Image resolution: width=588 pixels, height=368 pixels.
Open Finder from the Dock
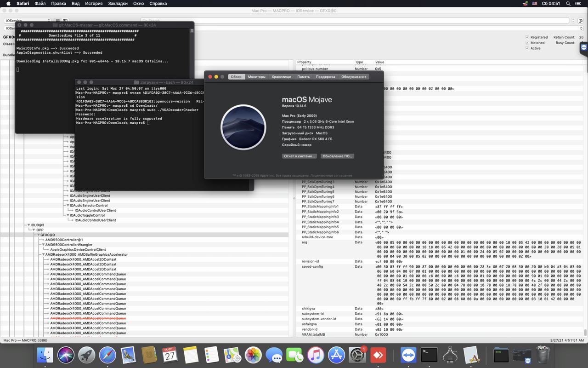(x=45, y=355)
